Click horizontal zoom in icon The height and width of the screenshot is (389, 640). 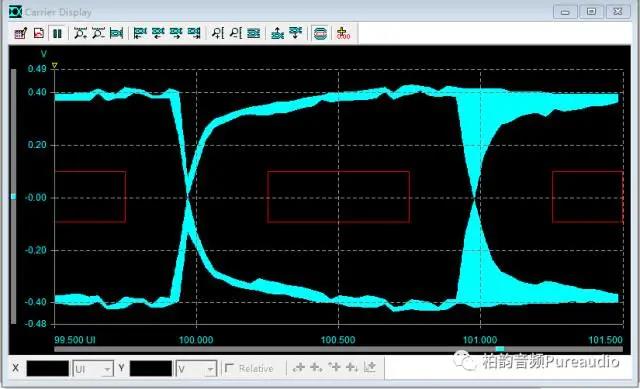point(80,33)
